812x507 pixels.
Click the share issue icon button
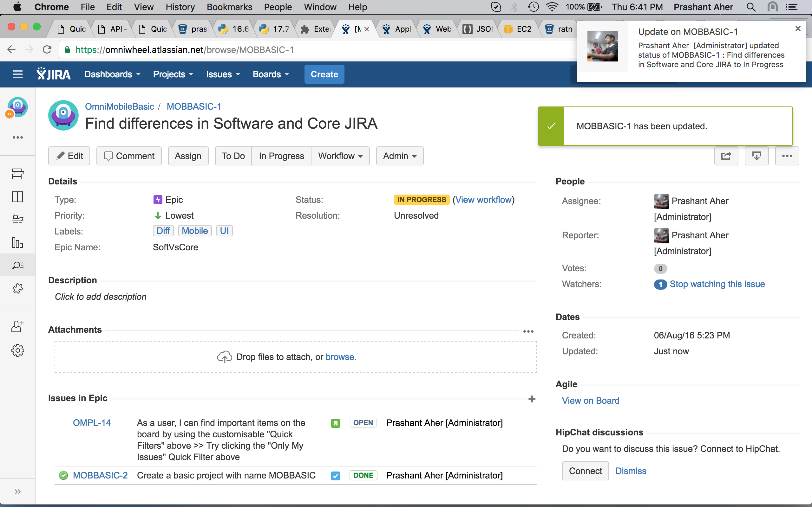click(726, 156)
